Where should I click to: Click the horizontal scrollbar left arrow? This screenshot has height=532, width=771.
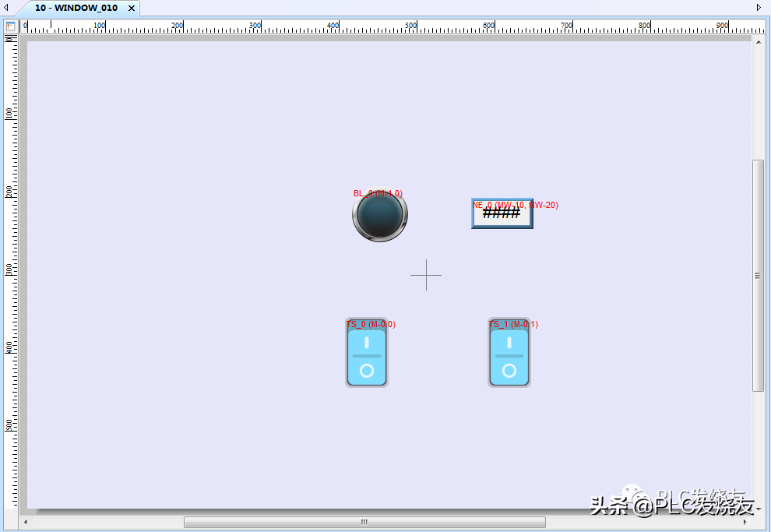coord(26,522)
